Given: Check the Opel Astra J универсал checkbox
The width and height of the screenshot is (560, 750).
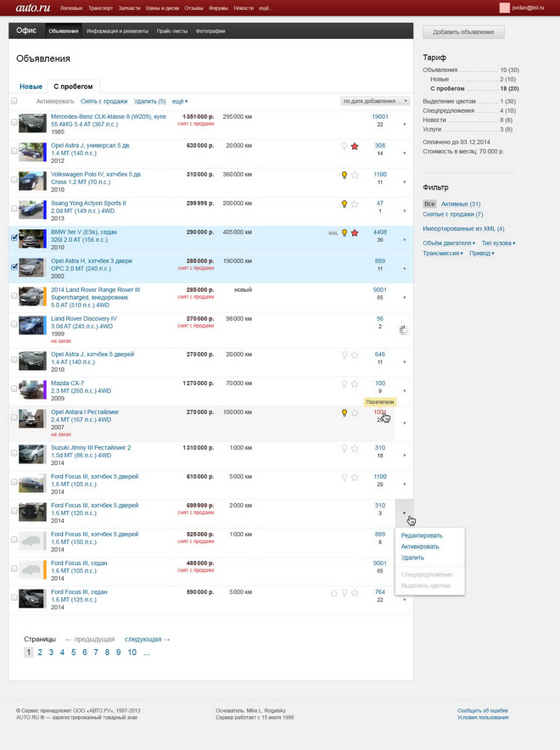Looking at the screenshot, I should [14, 151].
